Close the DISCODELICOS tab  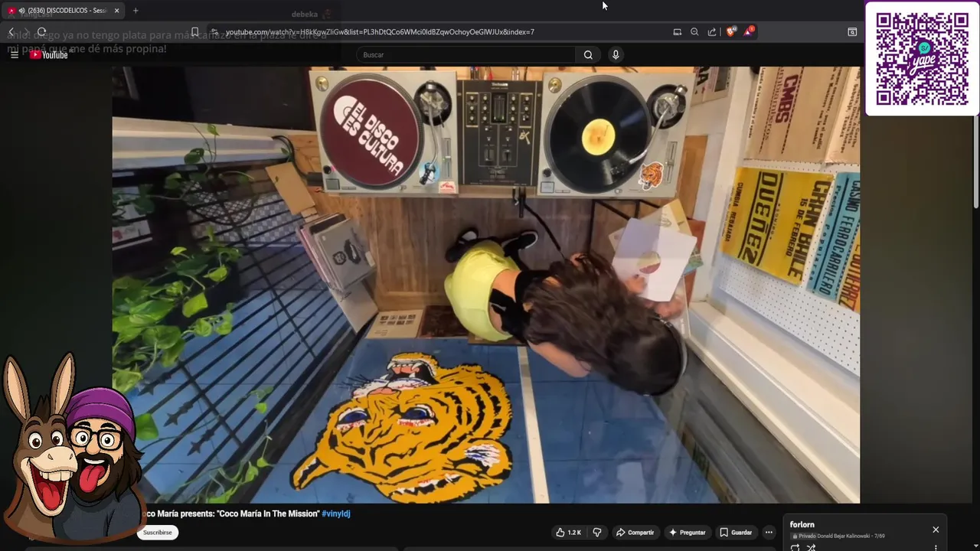pyautogui.click(x=116, y=11)
